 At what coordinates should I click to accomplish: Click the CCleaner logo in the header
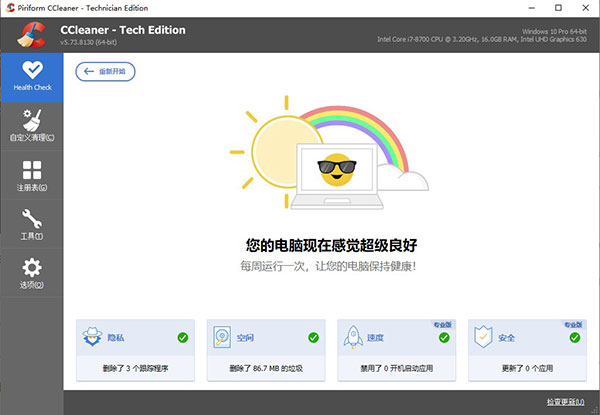coord(31,35)
